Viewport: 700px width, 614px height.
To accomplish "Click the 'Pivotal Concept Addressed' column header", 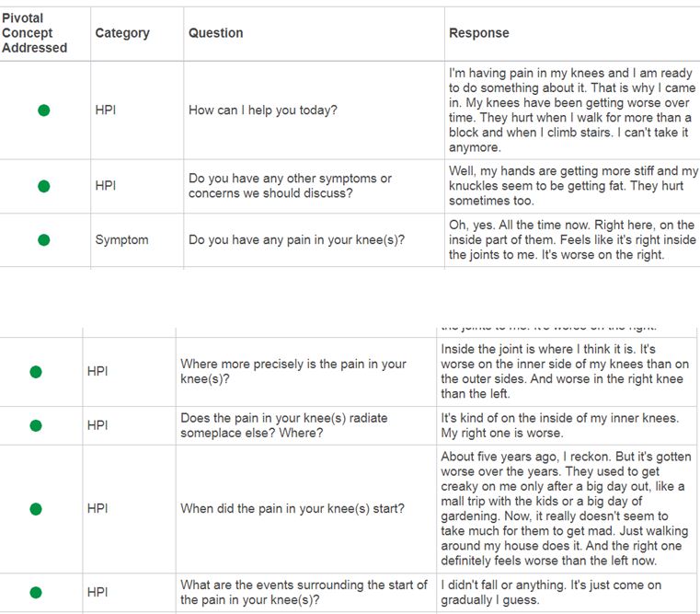I will click(35, 33).
